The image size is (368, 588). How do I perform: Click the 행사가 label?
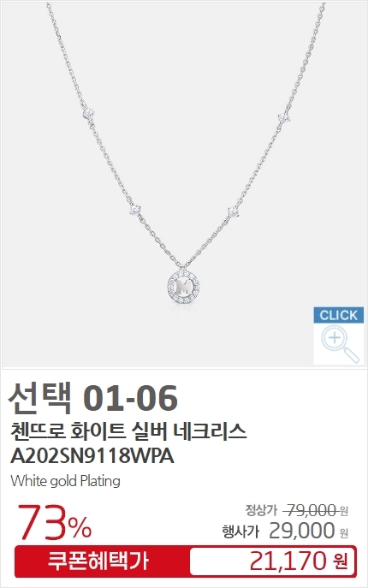pyautogui.click(x=240, y=532)
